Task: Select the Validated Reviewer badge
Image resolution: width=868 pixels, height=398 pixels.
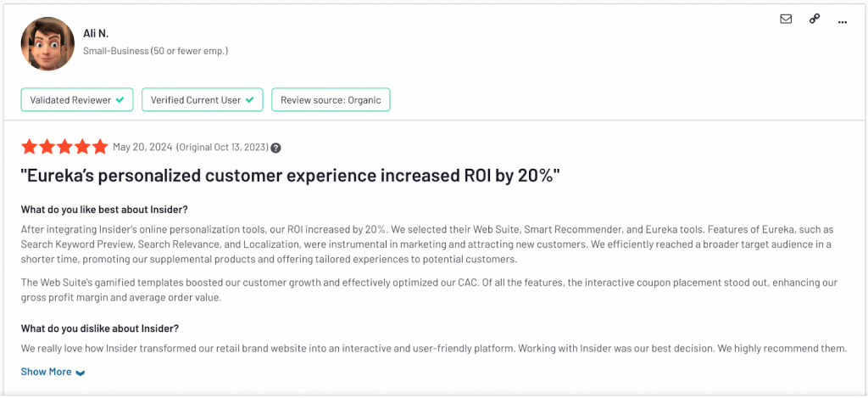Action: (77, 100)
